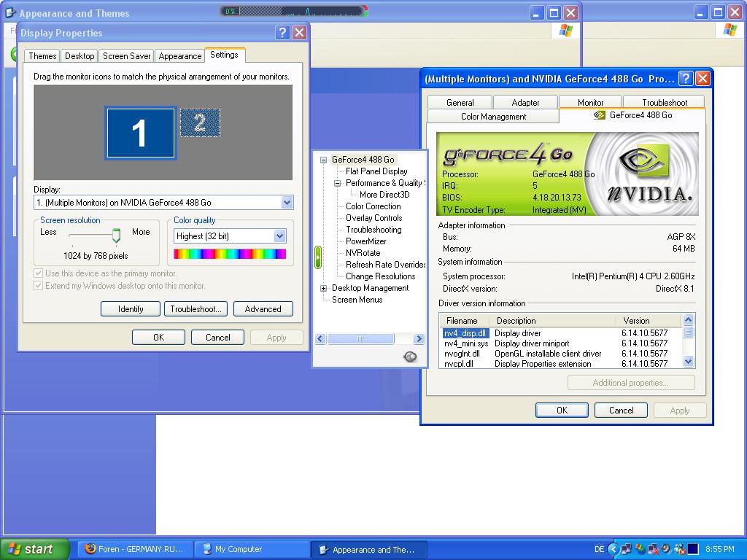747x560 pixels.
Task: Click OK in GeForce4 properties dialog
Action: pos(562,410)
